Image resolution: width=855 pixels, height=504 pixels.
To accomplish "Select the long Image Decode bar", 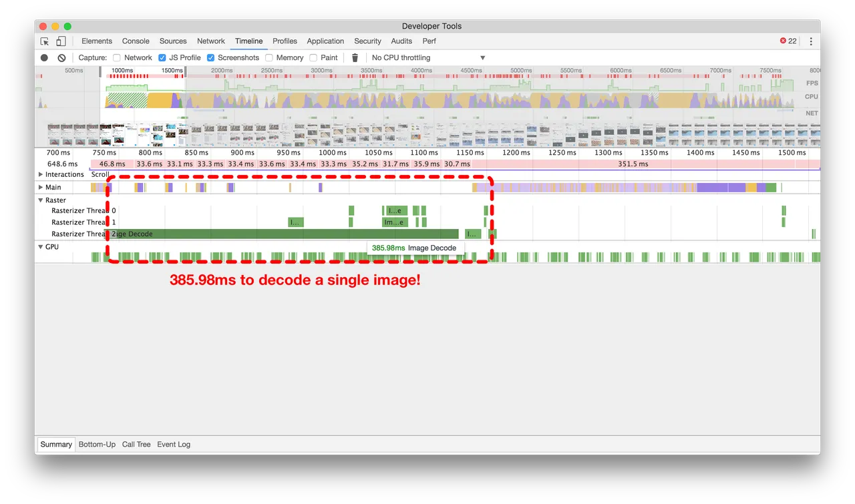I will 281,234.
